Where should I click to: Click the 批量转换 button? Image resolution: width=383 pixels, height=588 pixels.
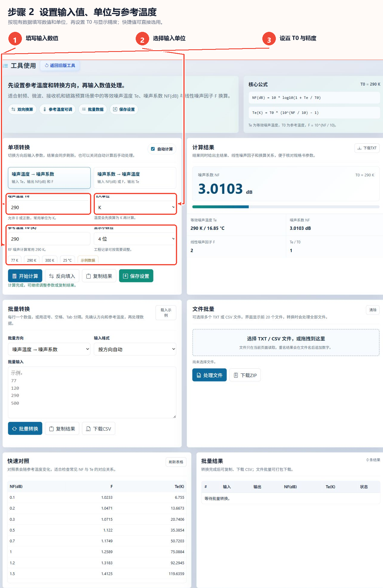pos(25,429)
